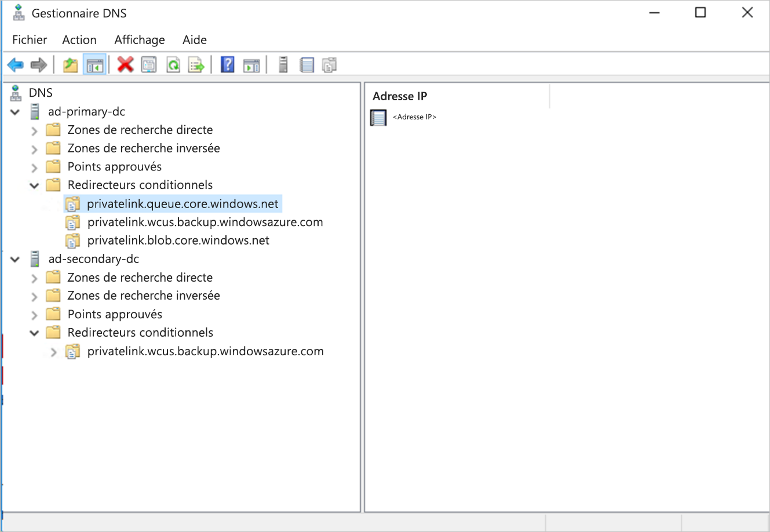770x532 pixels.
Task: Refresh the DNS view via the toolbar icon
Action: pyautogui.click(x=173, y=64)
